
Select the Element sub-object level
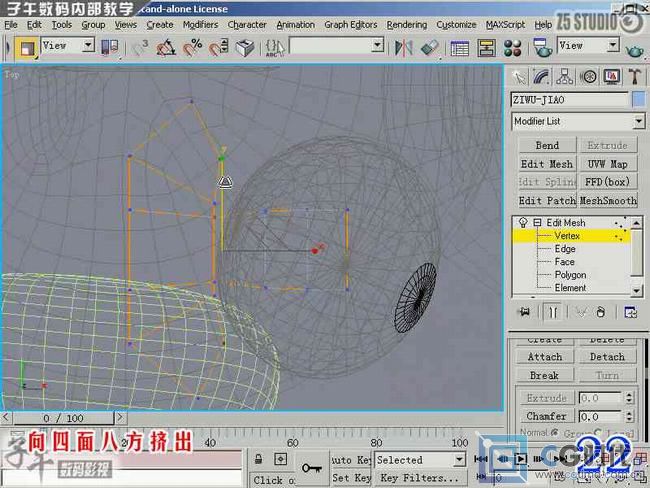[x=570, y=287]
